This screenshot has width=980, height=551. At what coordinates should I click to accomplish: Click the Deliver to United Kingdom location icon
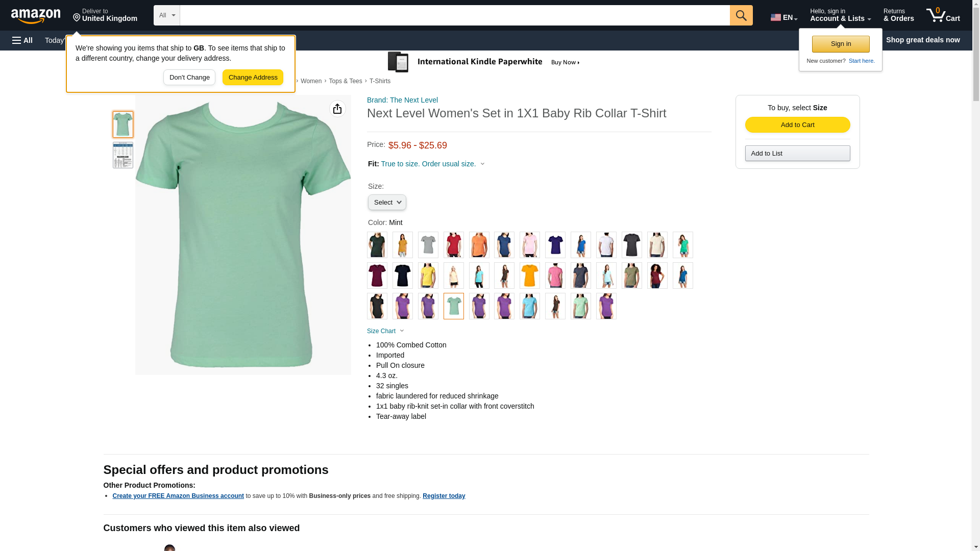[x=77, y=18]
